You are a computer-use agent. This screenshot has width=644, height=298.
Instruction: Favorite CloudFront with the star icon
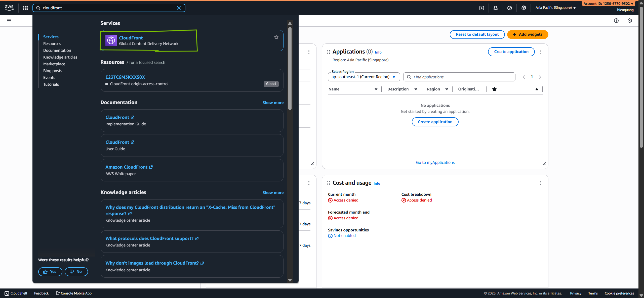pyautogui.click(x=276, y=37)
